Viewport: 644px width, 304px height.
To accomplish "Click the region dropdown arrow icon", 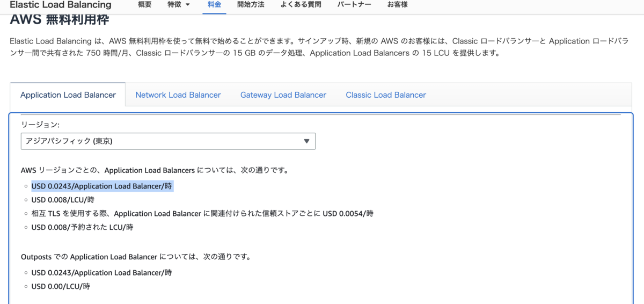I will [x=306, y=141].
